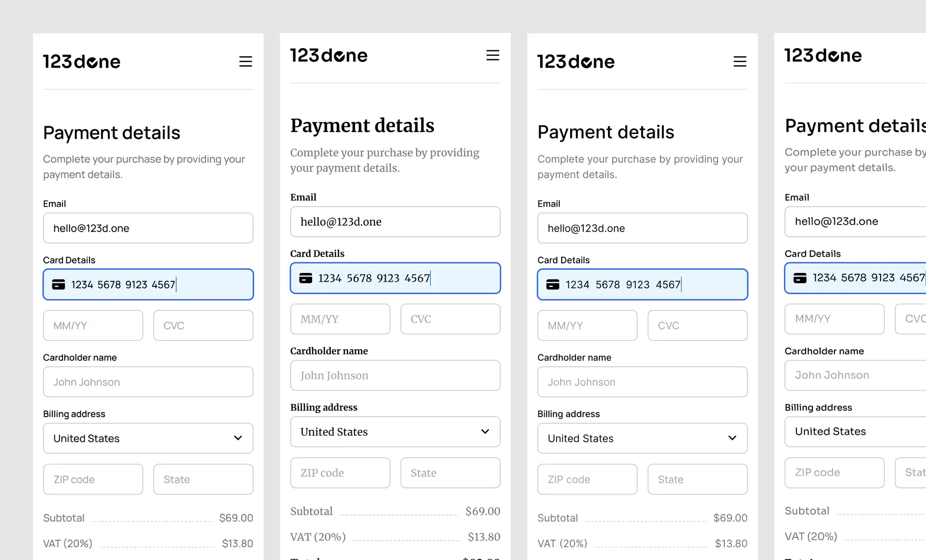Click $13.80 VAT value in first card
Image resolution: width=926 pixels, height=560 pixels.
click(x=238, y=544)
